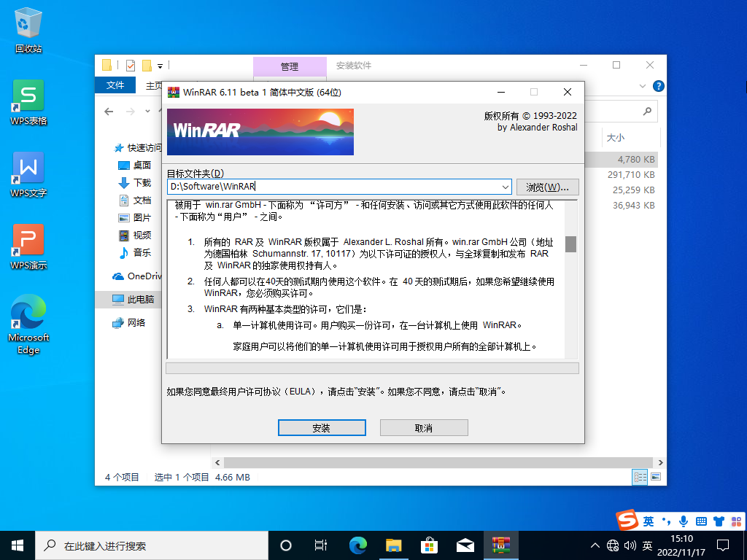The image size is (747, 560).
Task: Open WPS文字 desktop shortcut
Action: (28, 175)
